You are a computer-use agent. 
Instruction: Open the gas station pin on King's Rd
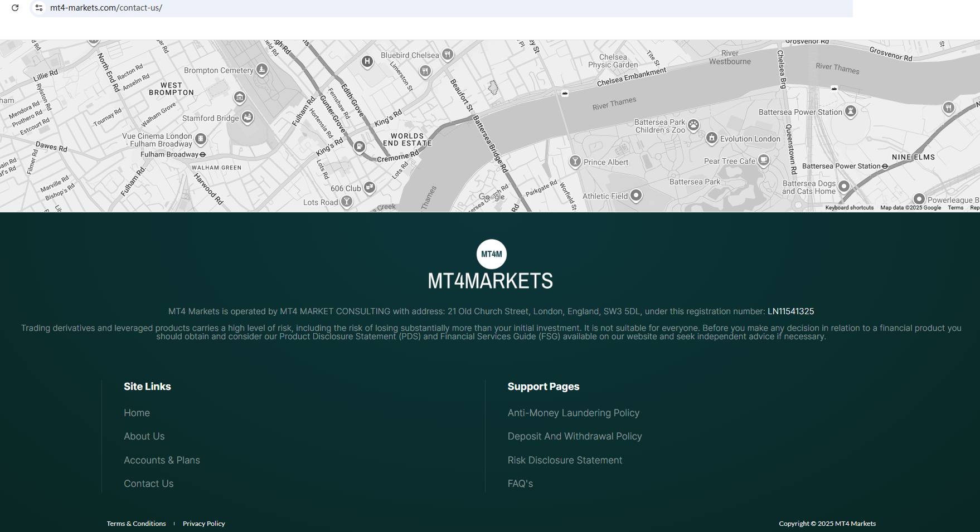coord(360,147)
